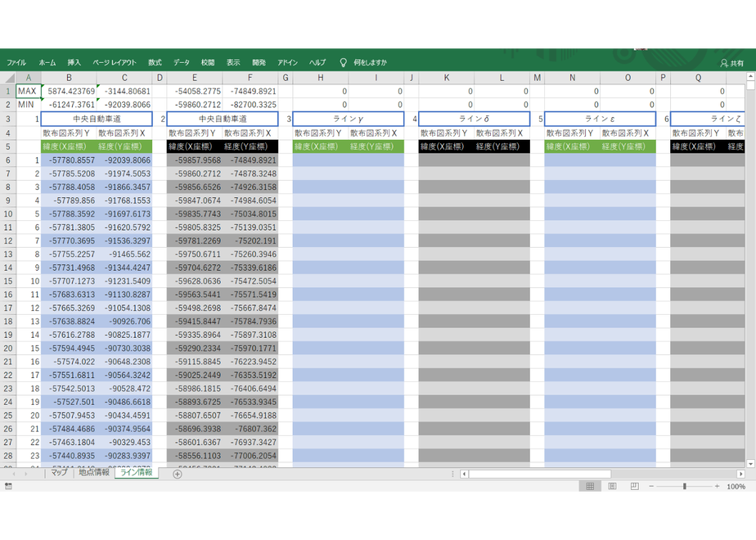The width and height of the screenshot is (756, 540).
Task: Select 散布図系列X cell in column C
Action: (x=124, y=133)
